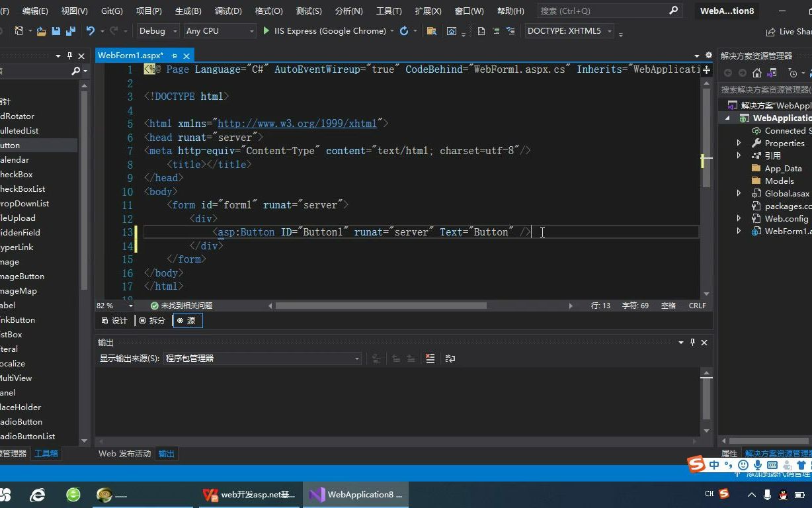
Task: Click the editor horizontal scrollbar thumb
Action: pyautogui.click(x=380, y=306)
